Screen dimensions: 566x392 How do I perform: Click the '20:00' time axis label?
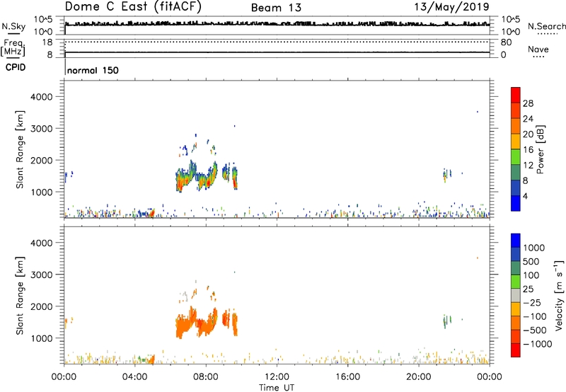(418, 377)
